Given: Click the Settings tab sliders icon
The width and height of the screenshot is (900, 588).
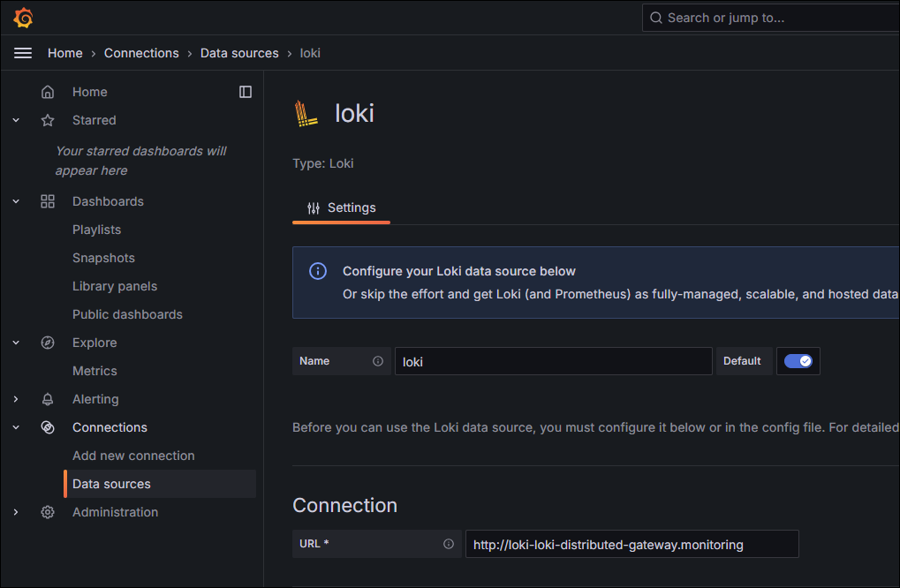Looking at the screenshot, I should click(314, 208).
